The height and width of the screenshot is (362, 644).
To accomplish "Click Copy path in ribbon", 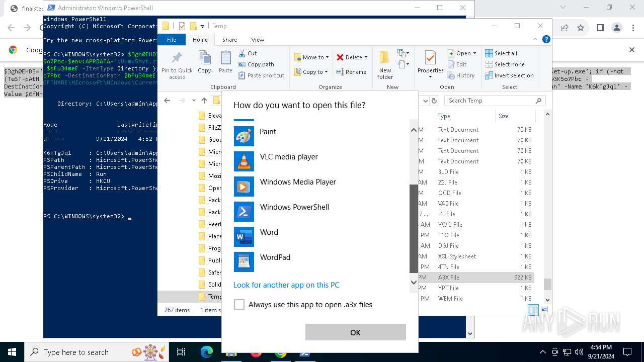I will pos(257,64).
